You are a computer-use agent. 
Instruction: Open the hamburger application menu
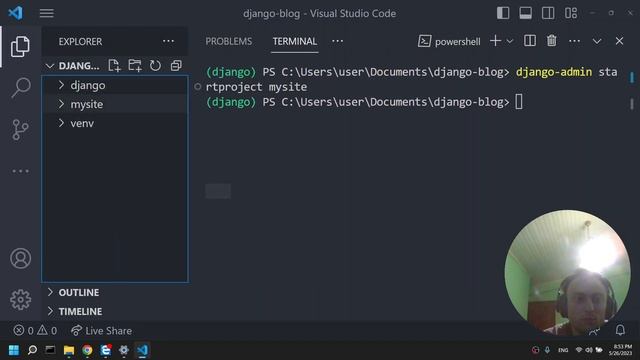tap(47, 13)
